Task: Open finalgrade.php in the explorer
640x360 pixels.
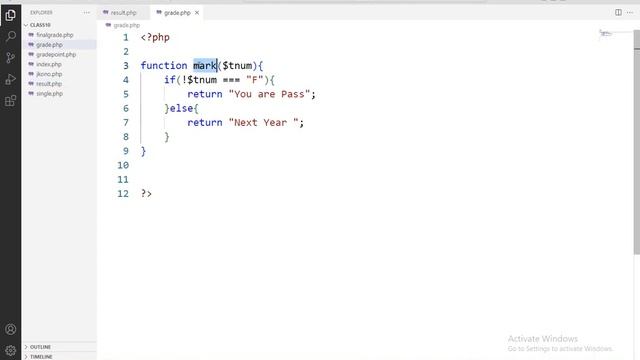Action: click(x=59, y=35)
